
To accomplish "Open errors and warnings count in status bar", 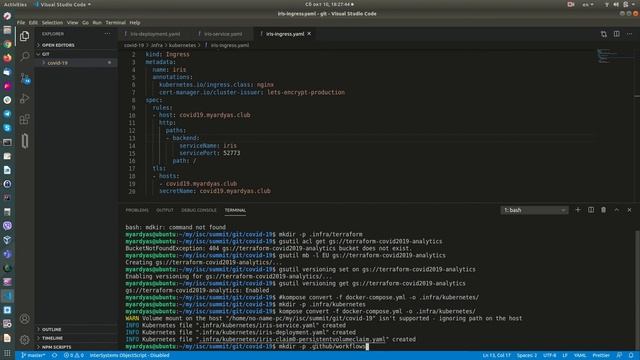I will point(74,356).
